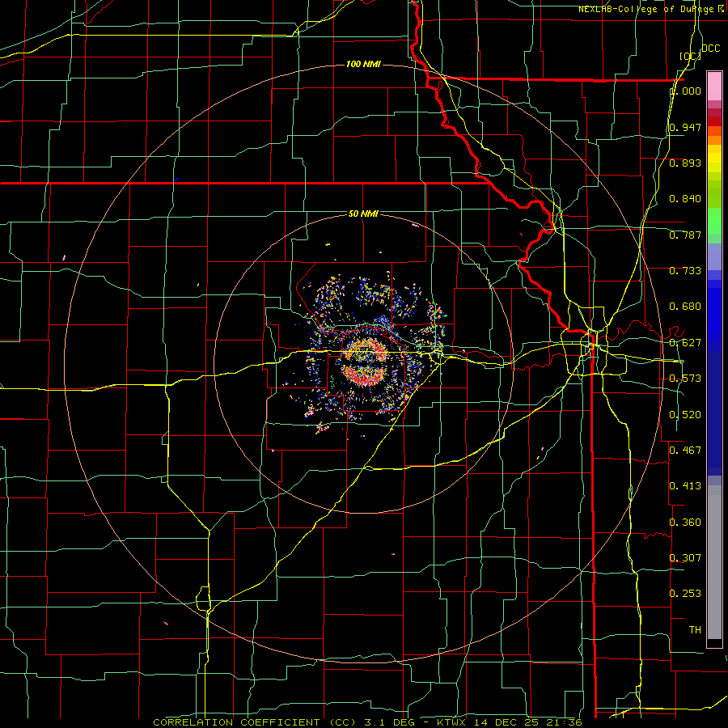Pick the lavender segment of the color bar
The height and width of the screenshot is (728, 728).
point(714,256)
